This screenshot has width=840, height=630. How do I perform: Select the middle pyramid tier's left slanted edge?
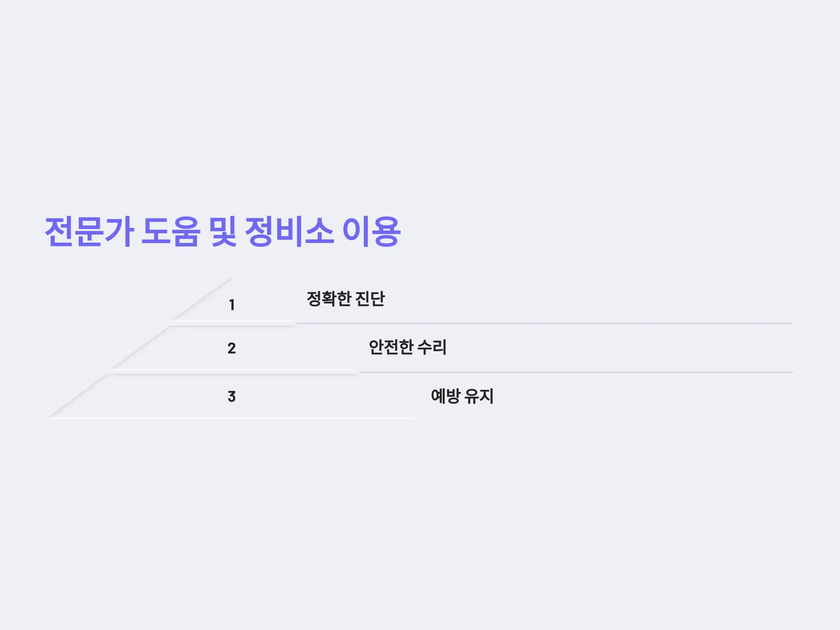pos(140,347)
